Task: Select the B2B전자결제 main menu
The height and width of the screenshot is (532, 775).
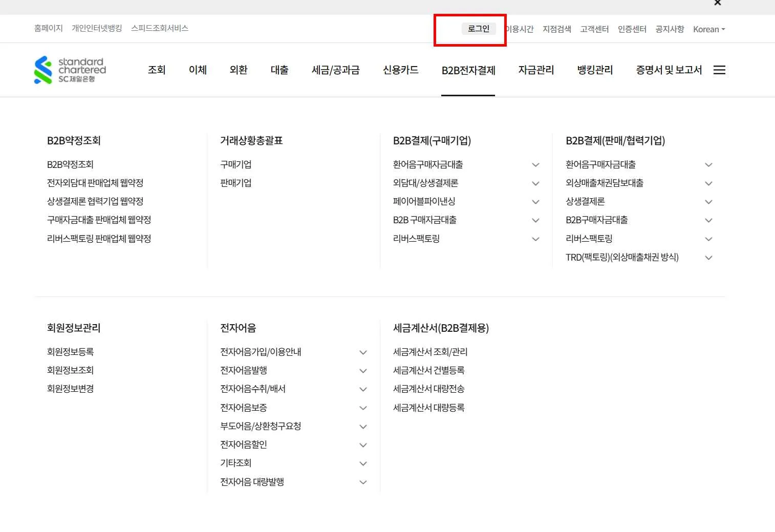Action: click(x=468, y=70)
